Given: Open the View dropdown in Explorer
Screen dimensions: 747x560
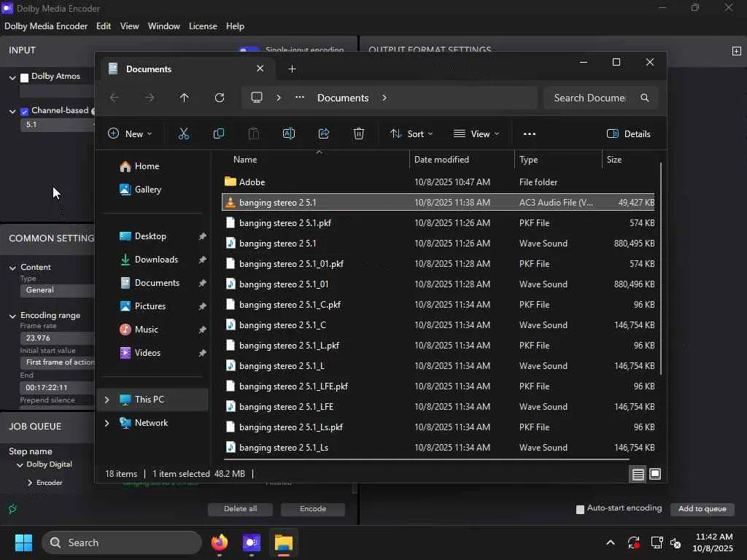Looking at the screenshot, I should click(476, 134).
